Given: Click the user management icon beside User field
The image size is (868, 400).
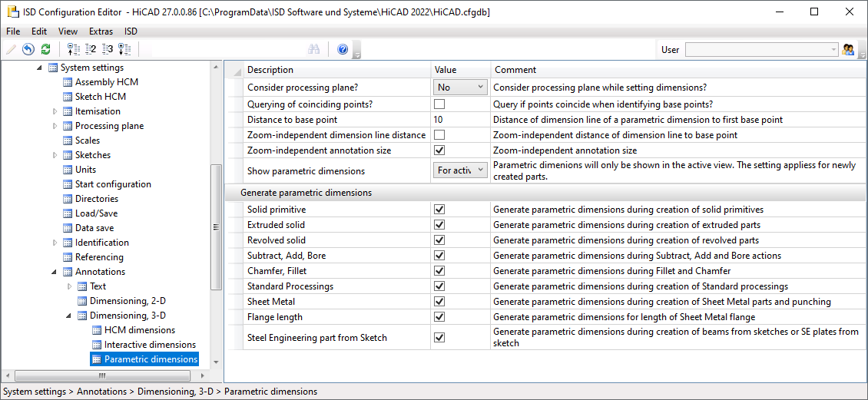Looking at the screenshot, I should (x=849, y=49).
